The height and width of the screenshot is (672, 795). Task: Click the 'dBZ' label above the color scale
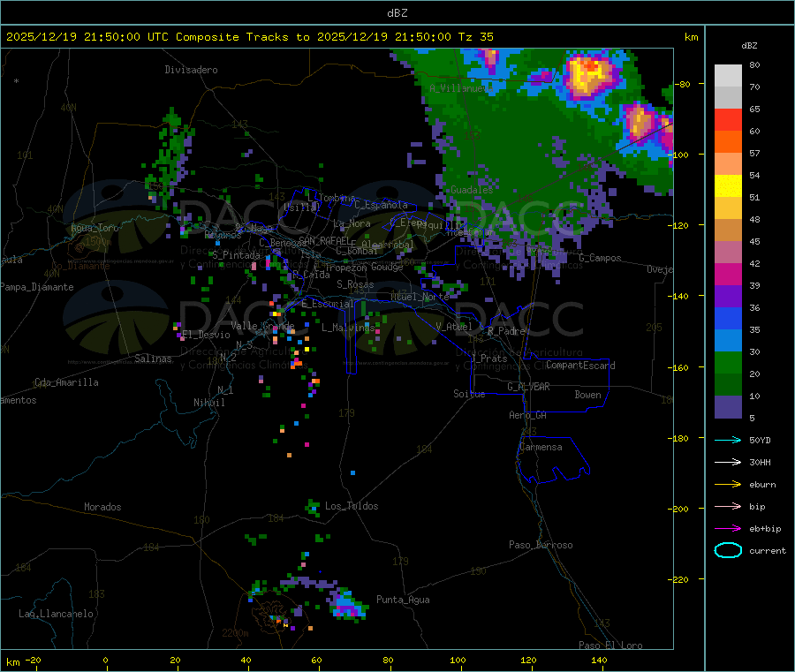click(749, 46)
